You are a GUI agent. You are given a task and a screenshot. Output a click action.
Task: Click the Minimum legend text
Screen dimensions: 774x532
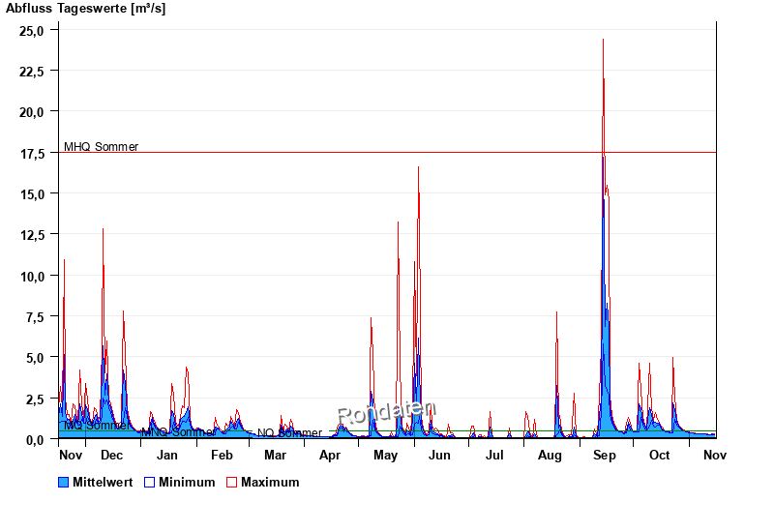[x=187, y=482]
